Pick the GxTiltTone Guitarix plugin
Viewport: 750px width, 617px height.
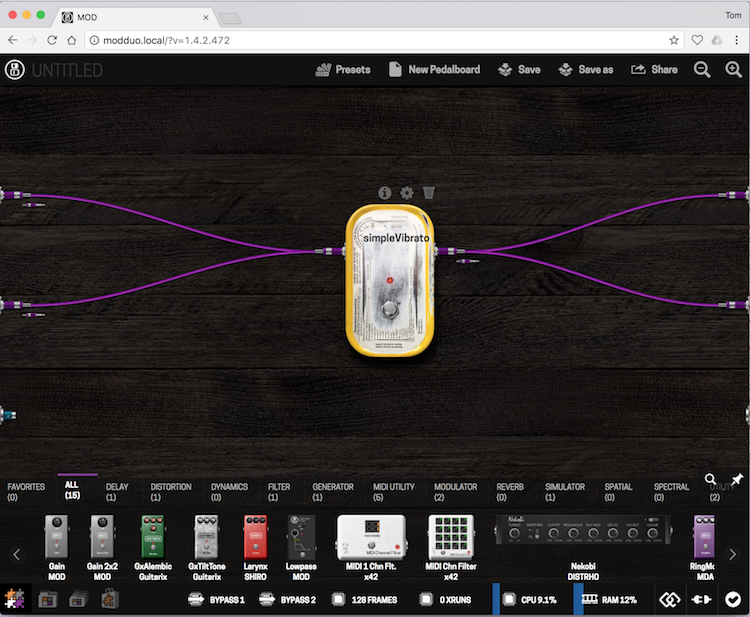point(207,548)
